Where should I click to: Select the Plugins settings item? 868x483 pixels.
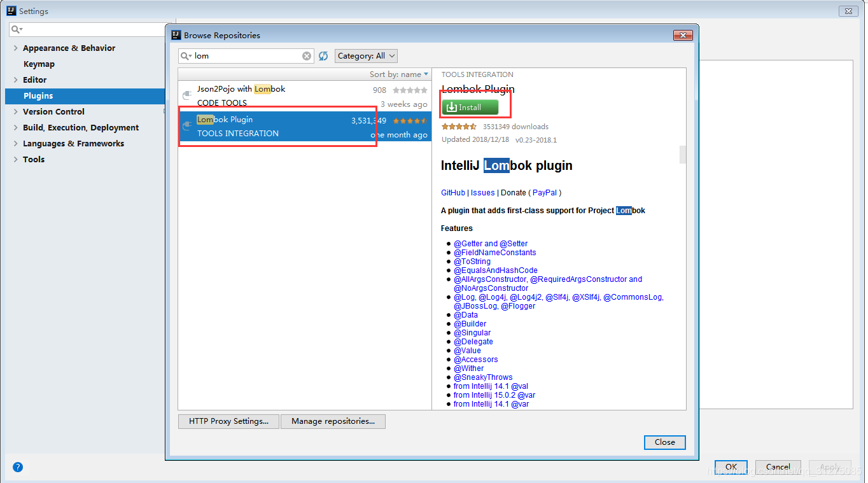(85, 95)
